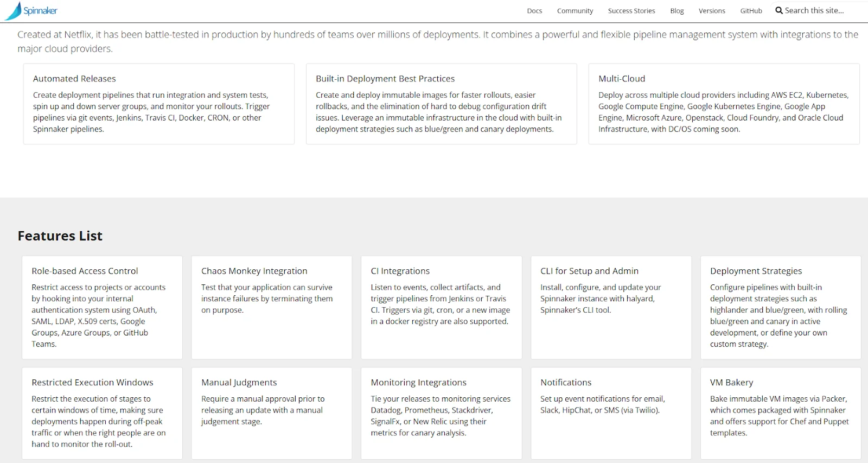Click the Features List heading

pyautogui.click(x=60, y=236)
